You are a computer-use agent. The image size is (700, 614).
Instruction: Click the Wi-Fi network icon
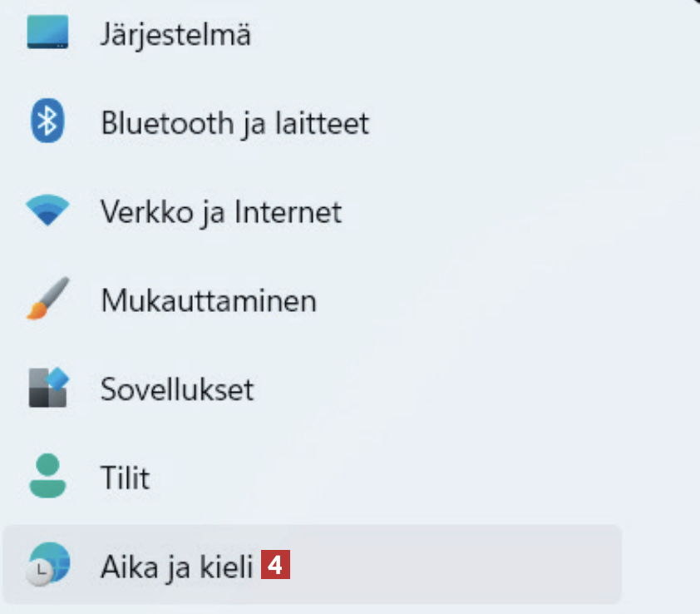[x=47, y=211]
